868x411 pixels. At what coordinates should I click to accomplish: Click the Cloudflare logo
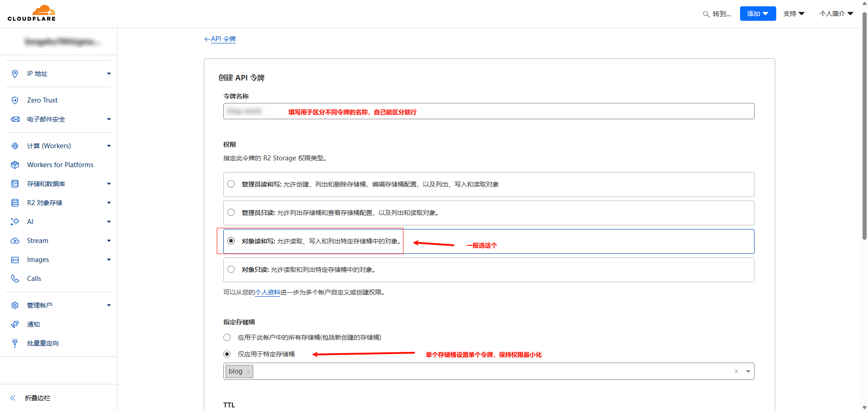[x=32, y=14]
